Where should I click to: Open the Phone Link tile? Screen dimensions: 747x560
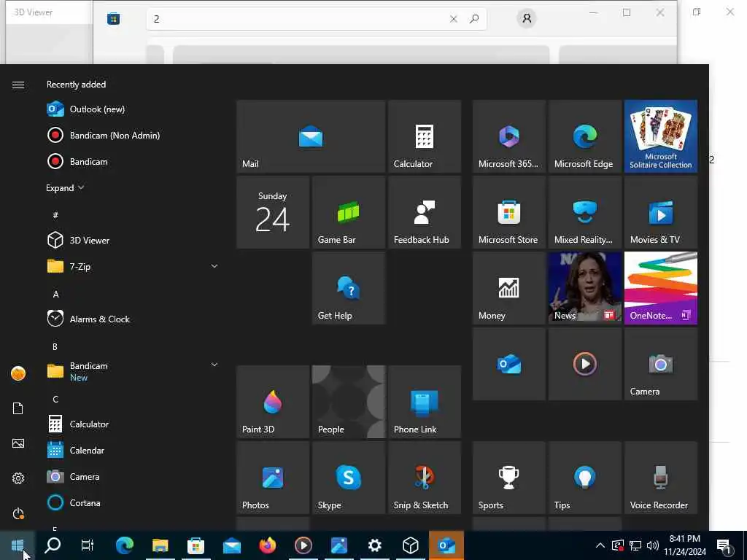[x=425, y=402]
